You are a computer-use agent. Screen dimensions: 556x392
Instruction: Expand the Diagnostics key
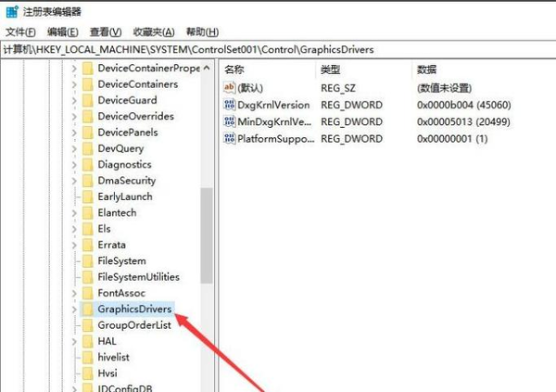74,165
